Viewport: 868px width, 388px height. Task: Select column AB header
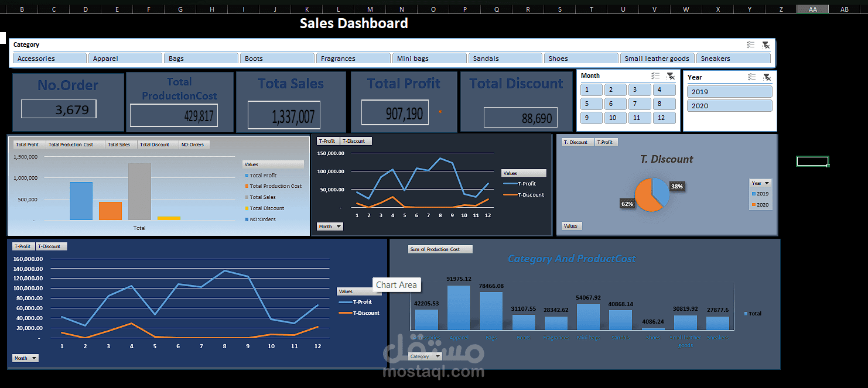coord(844,9)
